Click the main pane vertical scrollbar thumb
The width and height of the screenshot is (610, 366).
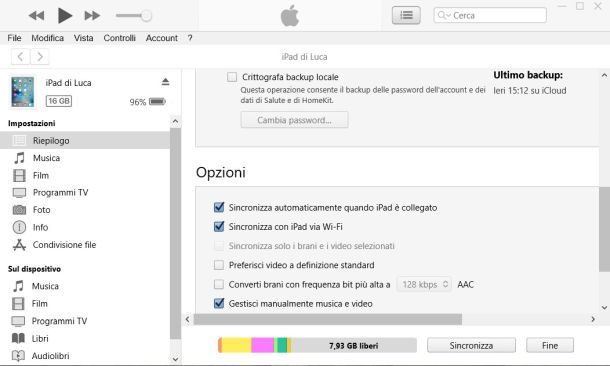(604, 229)
